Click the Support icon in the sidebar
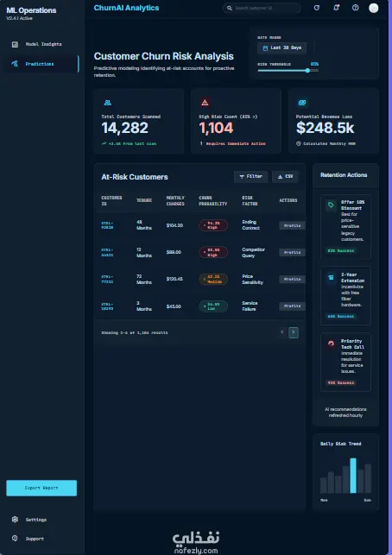 [15, 538]
